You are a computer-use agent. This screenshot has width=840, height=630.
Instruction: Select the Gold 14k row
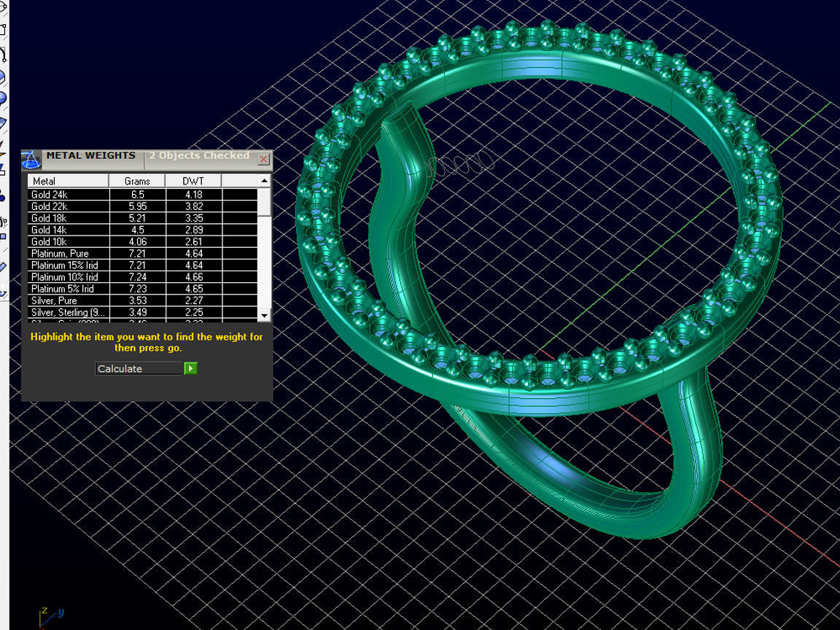point(142,230)
